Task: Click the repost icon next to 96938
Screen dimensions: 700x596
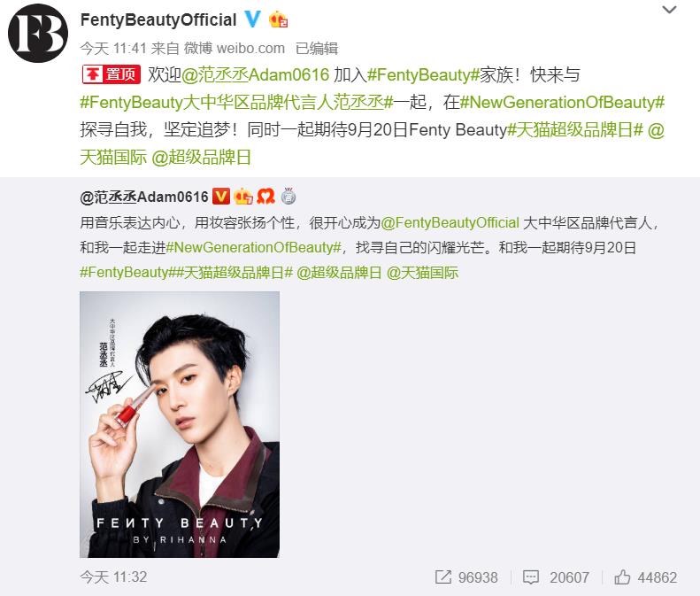Action: [442, 577]
